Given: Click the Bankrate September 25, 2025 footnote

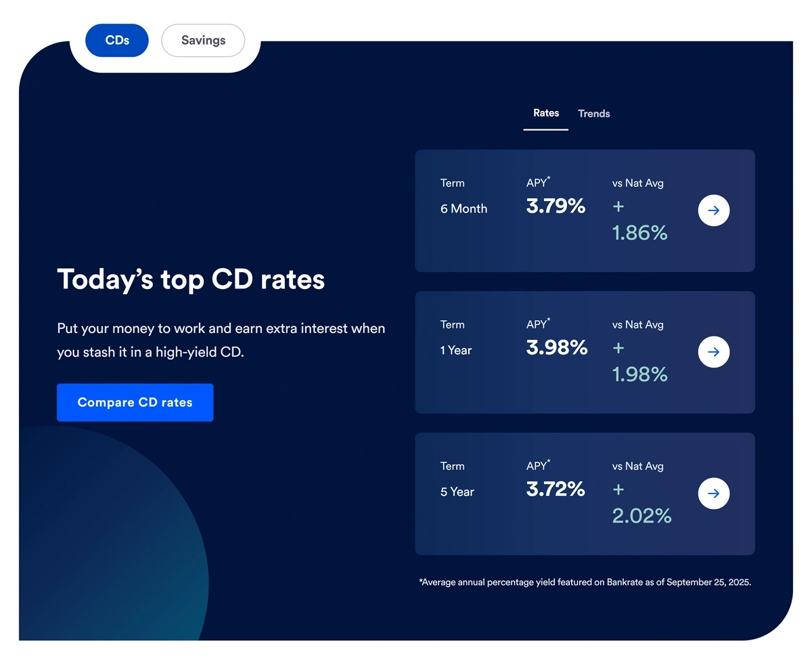Looking at the screenshot, I should pos(585,582).
